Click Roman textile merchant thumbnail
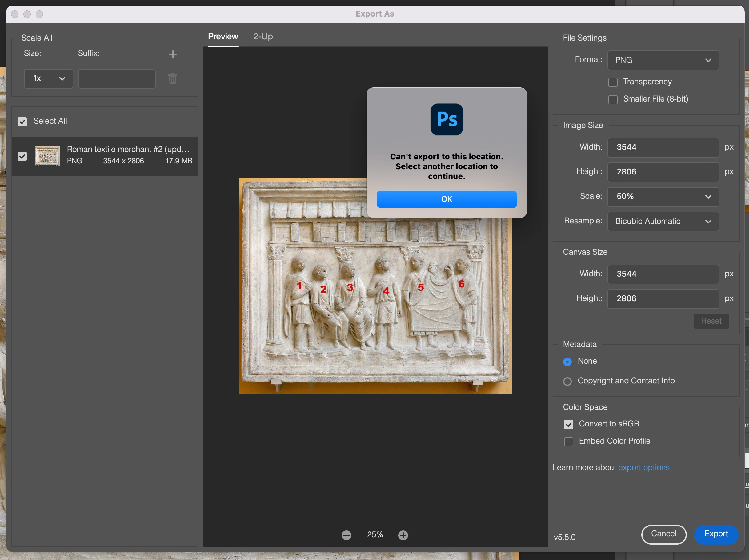Image resolution: width=749 pixels, height=560 pixels. 47,156
